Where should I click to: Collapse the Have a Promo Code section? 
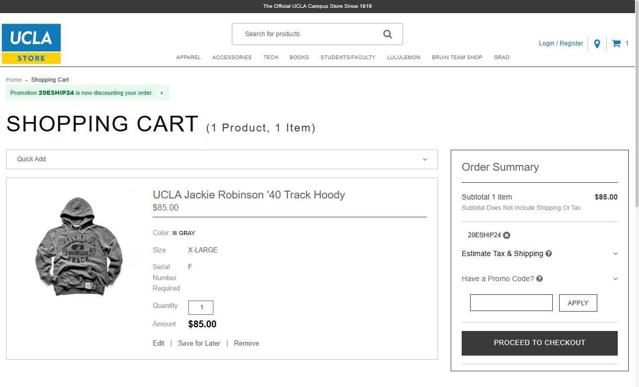(615, 279)
